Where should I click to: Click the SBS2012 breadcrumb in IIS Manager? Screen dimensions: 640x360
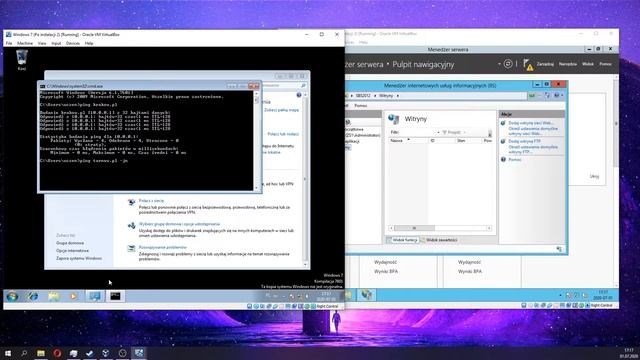[x=363, y=96]
